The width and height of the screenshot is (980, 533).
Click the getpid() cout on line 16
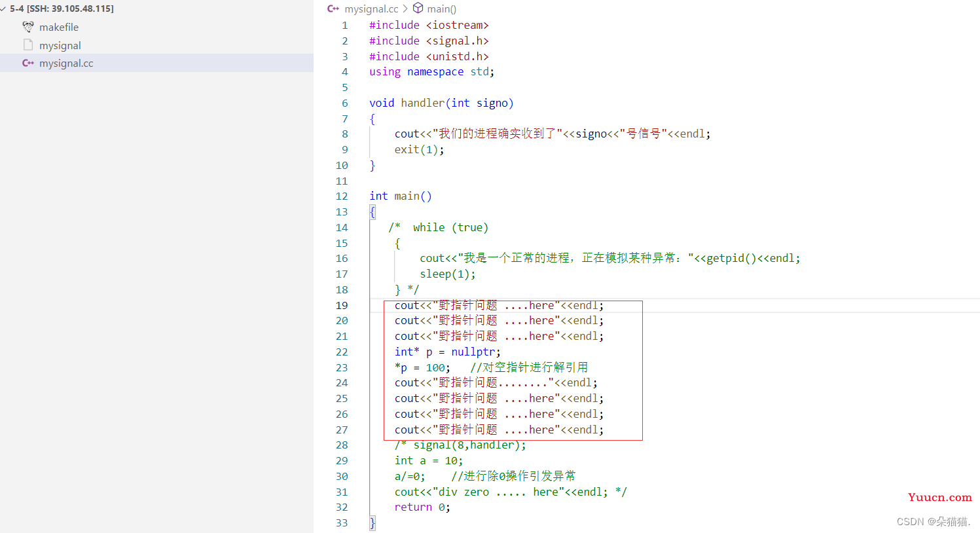click(610, 258)
